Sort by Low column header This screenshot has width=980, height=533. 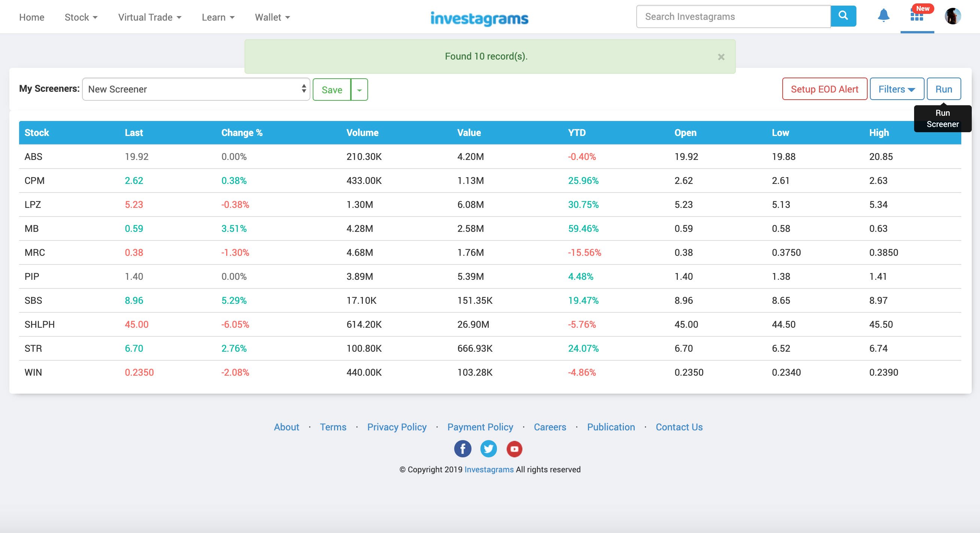click(x=780, y=133)
